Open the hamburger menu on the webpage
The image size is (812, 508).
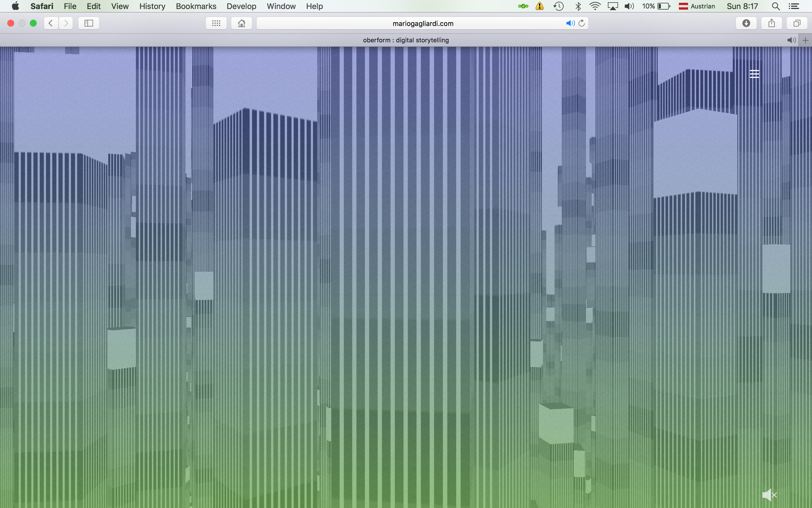pos(754,74)
